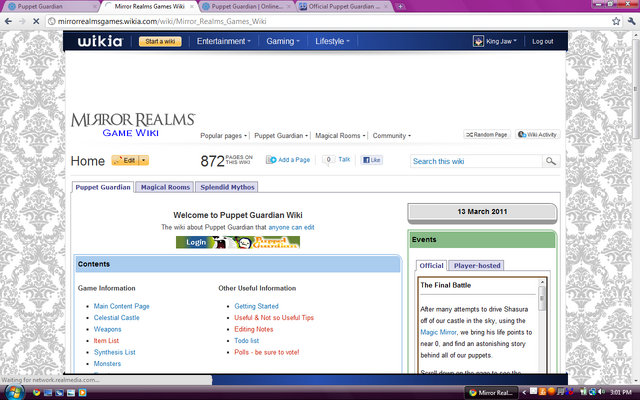Select Player-hosted events tab
This screenshot has width=640, height=400.
coord(477,265)
